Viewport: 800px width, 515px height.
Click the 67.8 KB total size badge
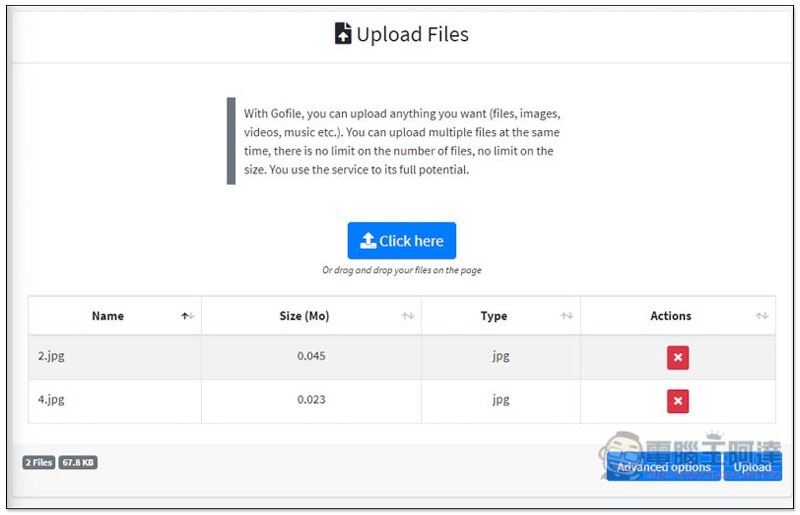coord(78,462)
